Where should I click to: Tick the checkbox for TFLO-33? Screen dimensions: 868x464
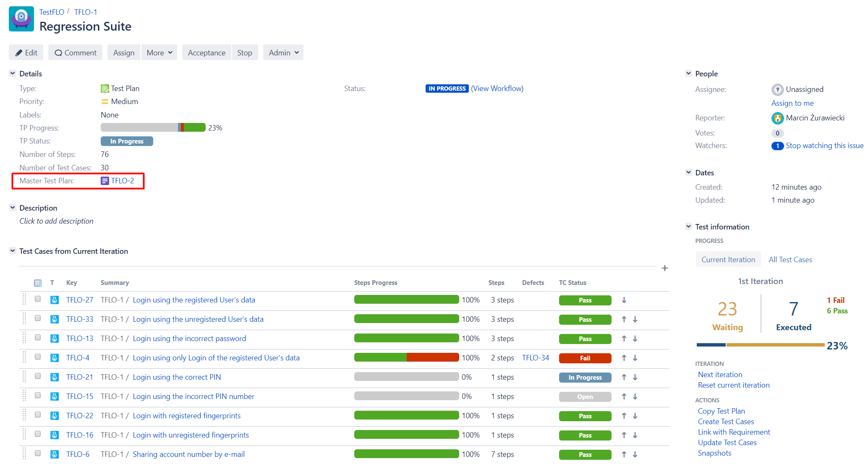[38, 318]
